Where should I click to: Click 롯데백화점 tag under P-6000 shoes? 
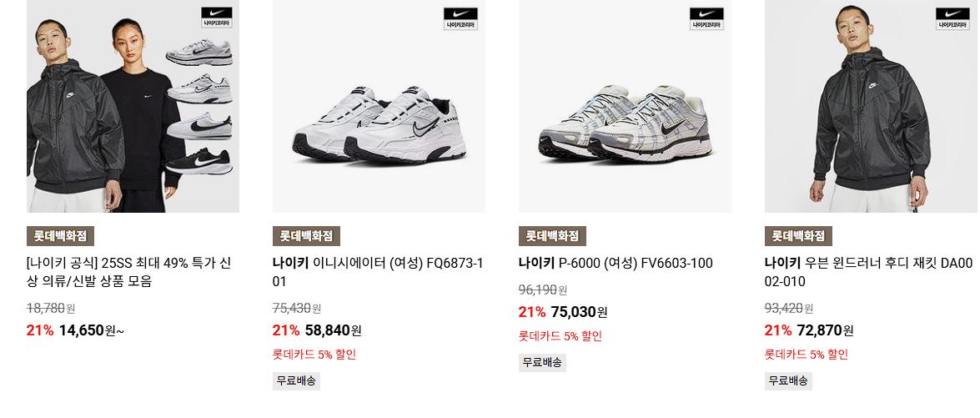click(x=552, y=236)
